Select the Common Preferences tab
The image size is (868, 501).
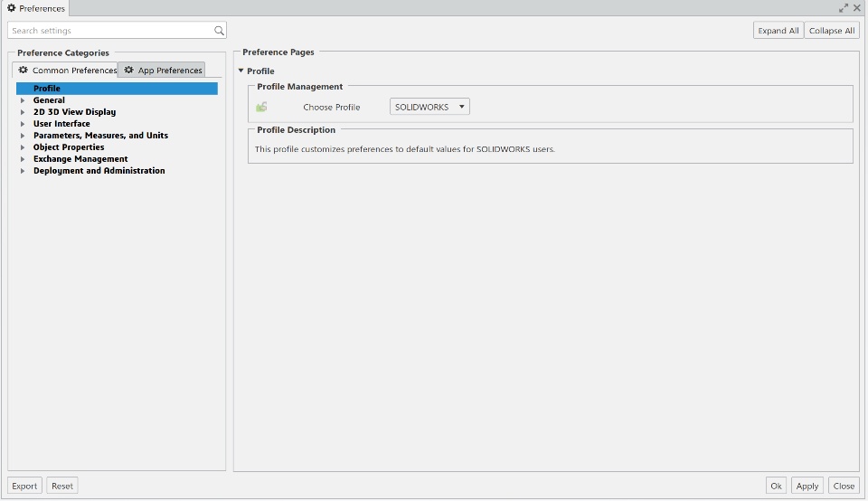67,70
